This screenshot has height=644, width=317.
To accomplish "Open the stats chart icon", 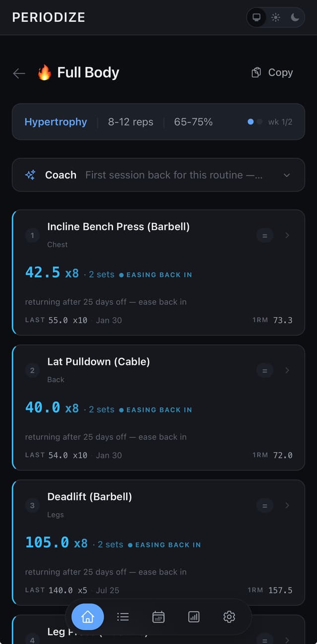I will (x=194, y=617).
